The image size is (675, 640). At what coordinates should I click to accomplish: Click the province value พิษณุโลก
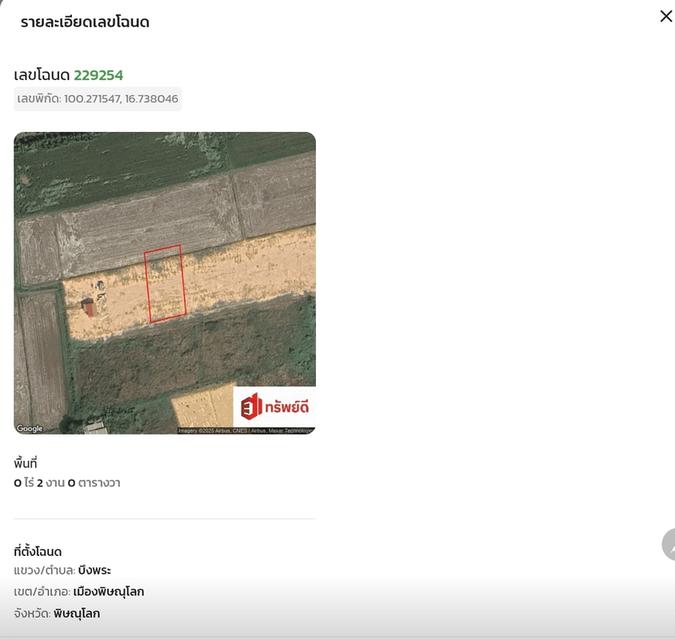point(77,613)
